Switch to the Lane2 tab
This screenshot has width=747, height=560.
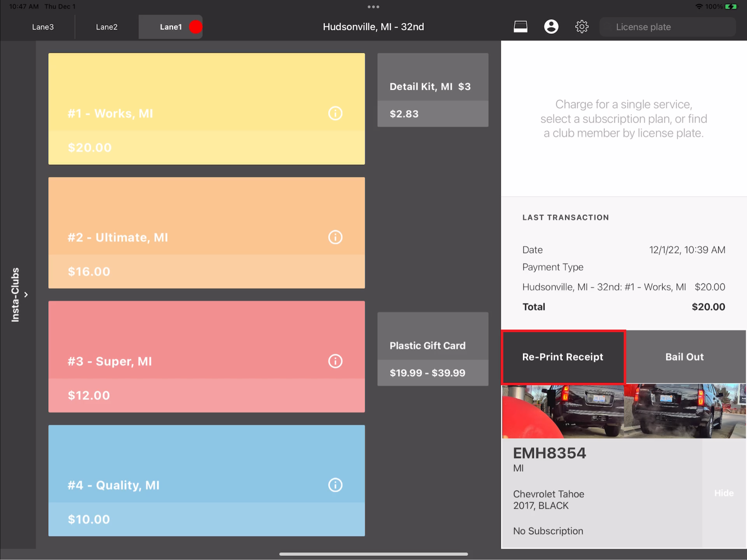coord(106,27)
